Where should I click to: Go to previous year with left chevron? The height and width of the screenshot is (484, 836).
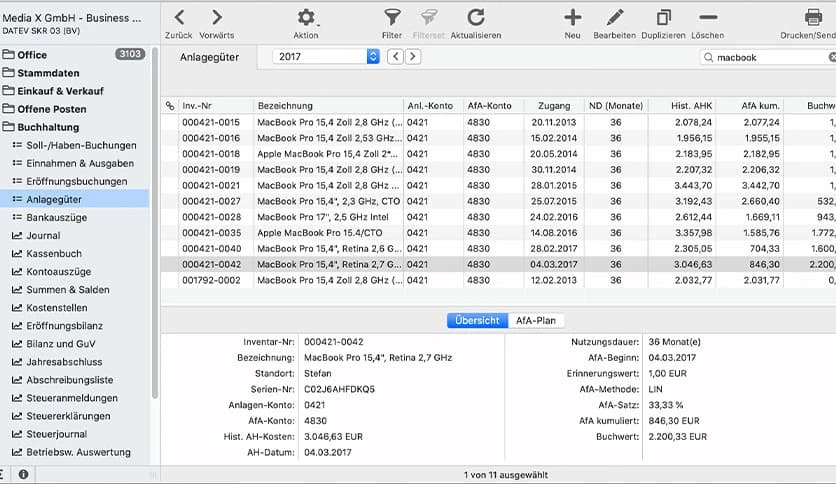(395, 57)
